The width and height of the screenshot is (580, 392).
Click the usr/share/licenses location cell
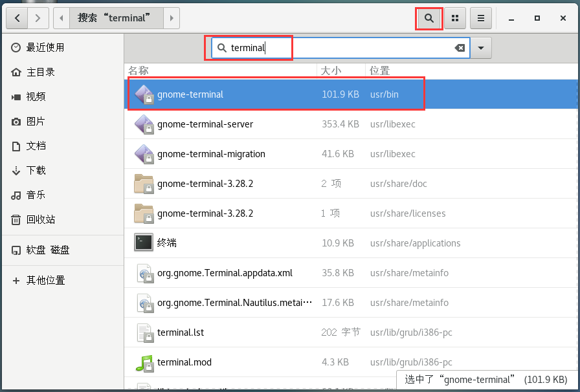tap(408, 213)
